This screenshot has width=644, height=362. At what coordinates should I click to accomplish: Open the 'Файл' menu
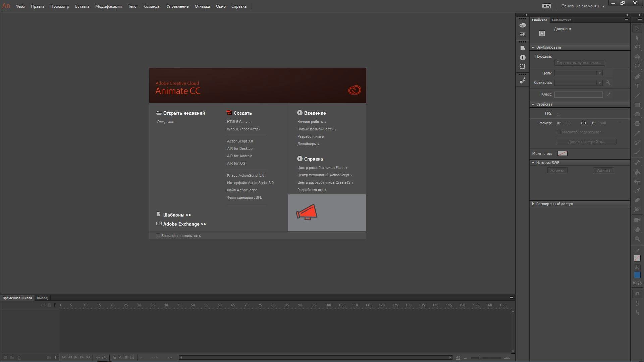[20, 6]
